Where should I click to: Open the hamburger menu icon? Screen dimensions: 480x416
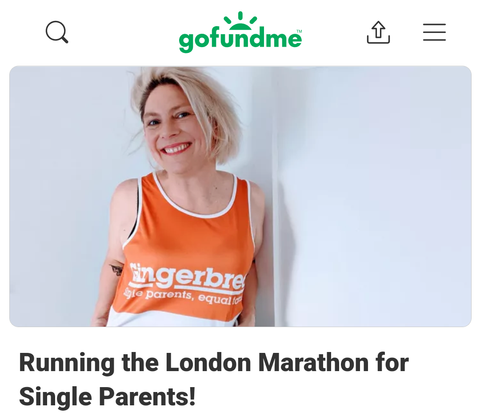[x=434, y=32]
